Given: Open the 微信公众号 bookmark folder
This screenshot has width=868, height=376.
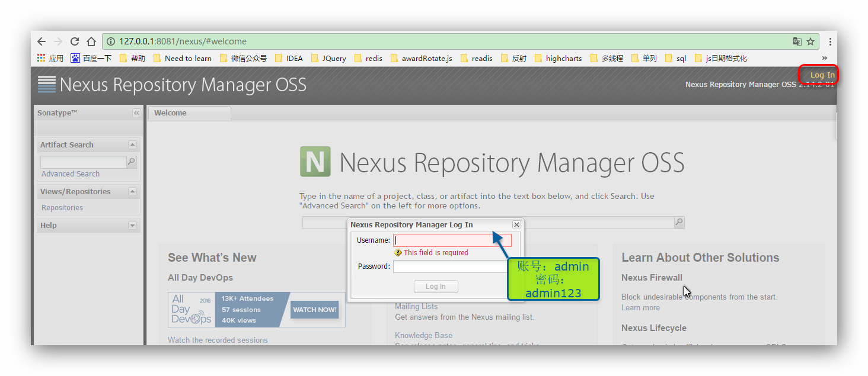Looking at the screenshot, I should 243,58.
